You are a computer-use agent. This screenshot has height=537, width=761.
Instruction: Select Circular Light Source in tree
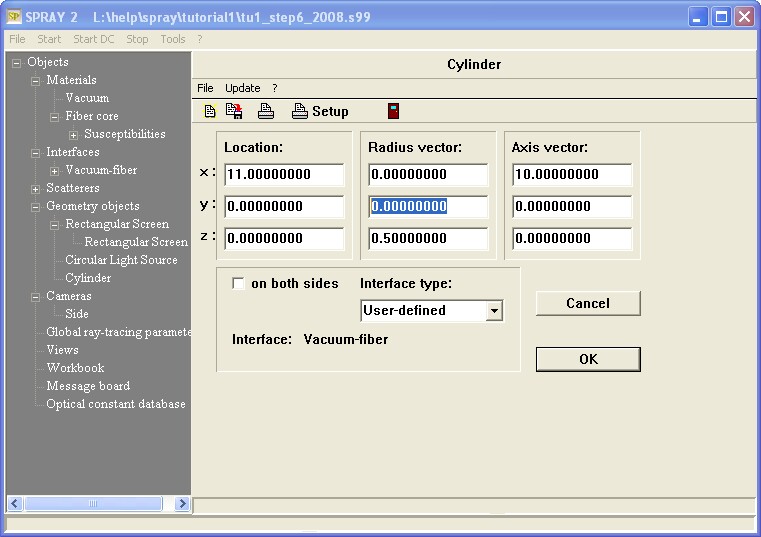click(121, 260)
